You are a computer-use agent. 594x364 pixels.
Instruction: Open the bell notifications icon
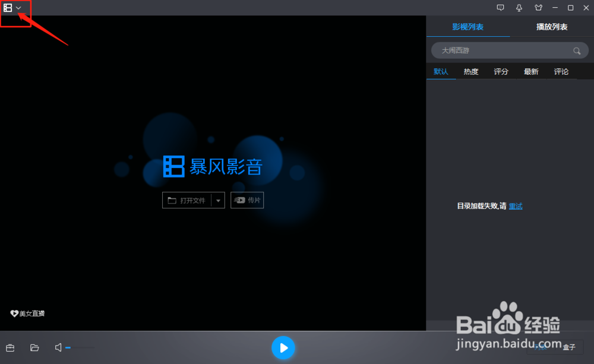519,8
